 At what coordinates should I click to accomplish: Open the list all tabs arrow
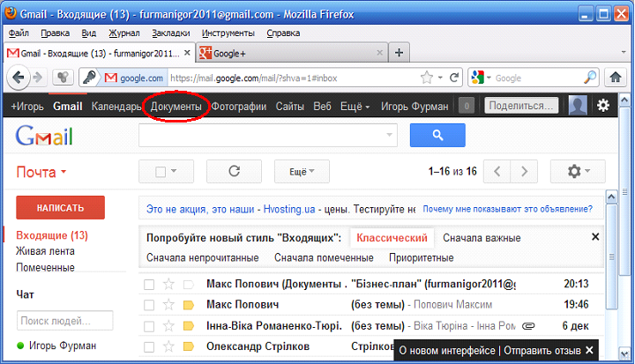(624, 52)
